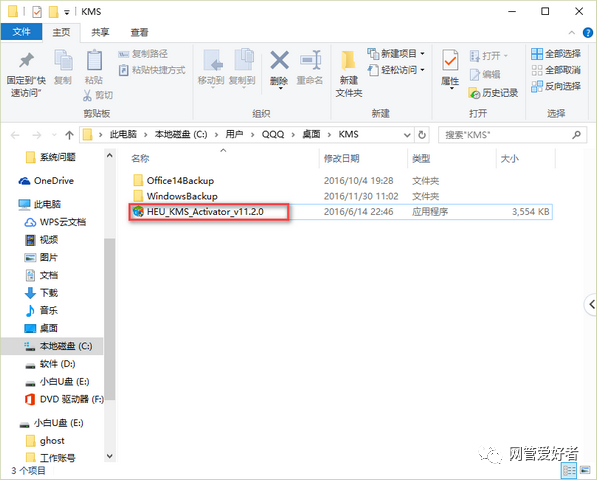Image resolution: width=597 pixels, height=480 pixels.
Task: Click the Cut scissors icon
Action: coord(87,95)
